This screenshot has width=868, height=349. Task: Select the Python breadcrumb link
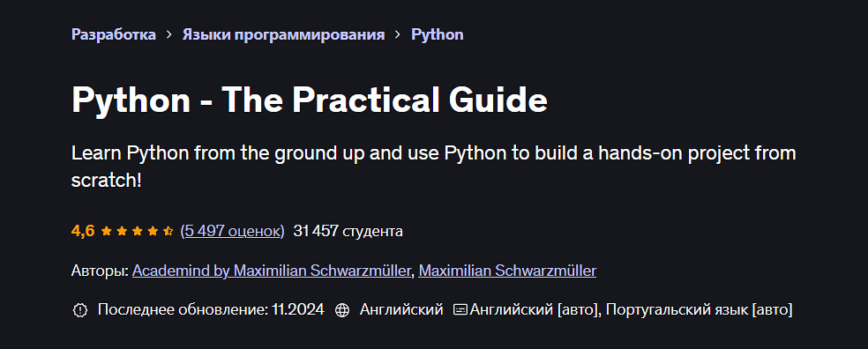(438, 35)
